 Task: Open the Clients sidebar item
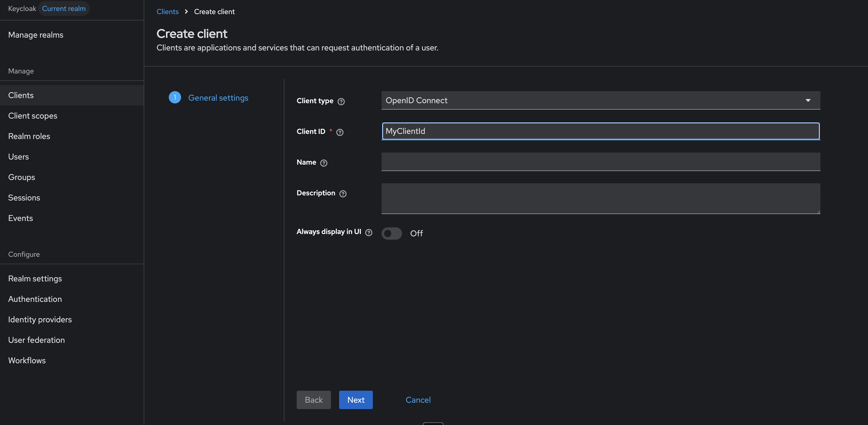pyautogui.click(x=72, y=95)
